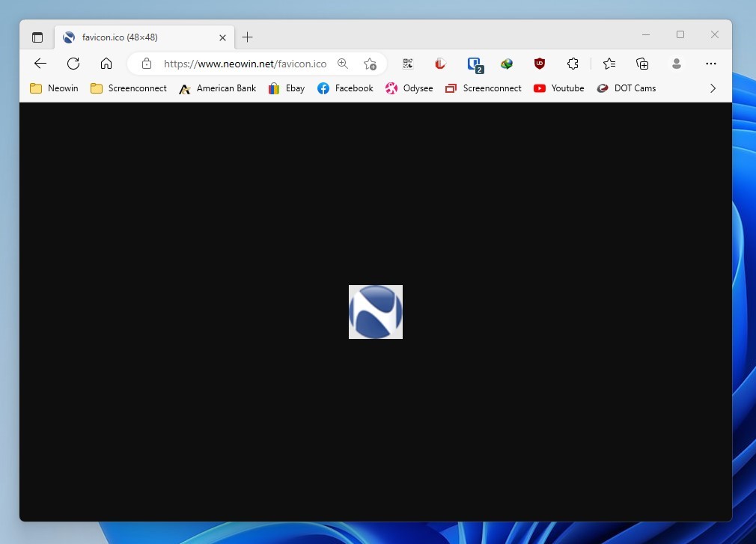756x544 pixels.
Task: Open the DOT Cams bookmark
Action: point(627,88)
